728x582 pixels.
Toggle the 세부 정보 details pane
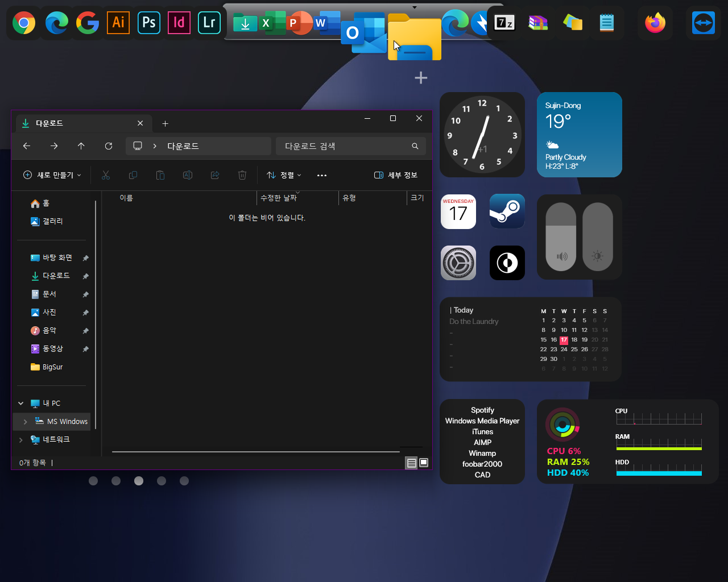tap(396, 175)
